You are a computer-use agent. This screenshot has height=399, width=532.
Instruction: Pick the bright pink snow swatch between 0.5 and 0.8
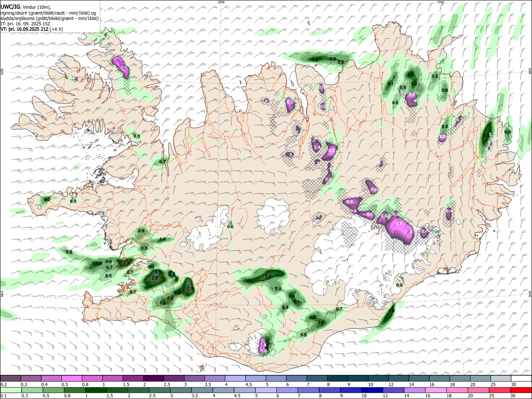72,379
